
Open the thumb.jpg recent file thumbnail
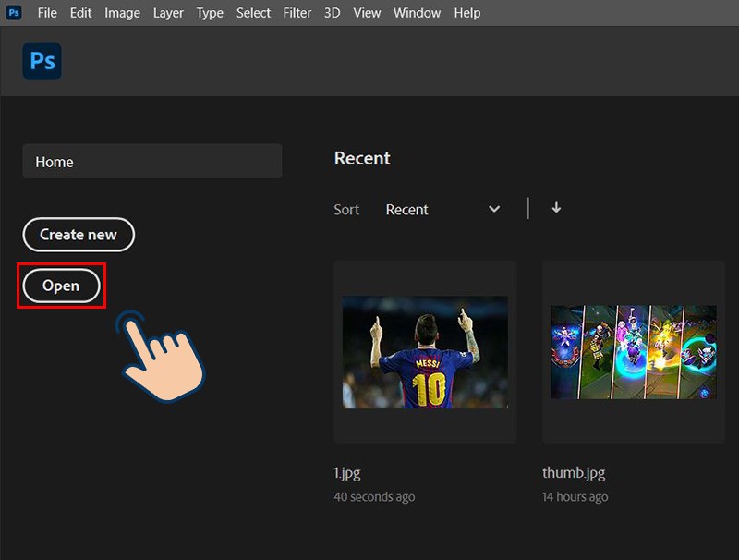tap(634, 352)
